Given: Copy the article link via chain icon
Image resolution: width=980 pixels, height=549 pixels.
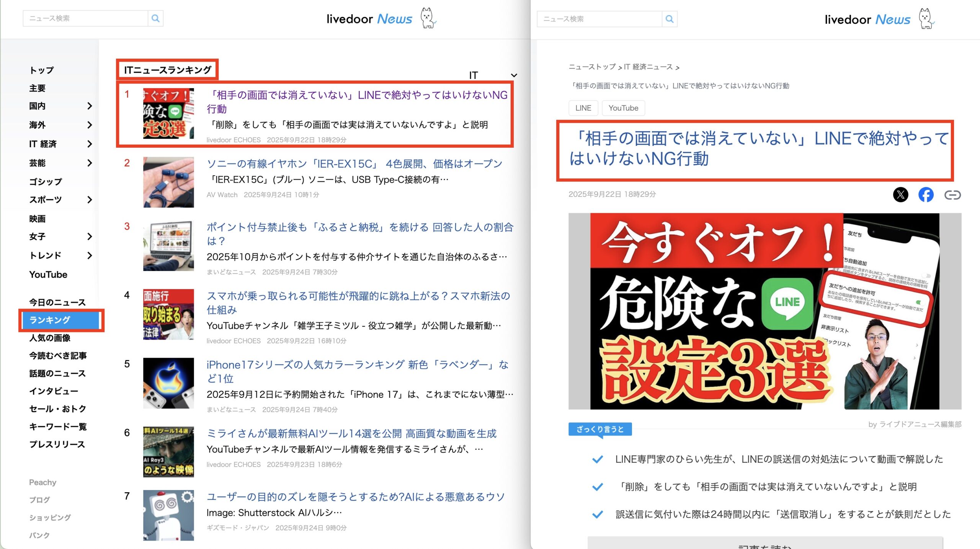Looking at the screenshot, I should [x=952, y=195].
